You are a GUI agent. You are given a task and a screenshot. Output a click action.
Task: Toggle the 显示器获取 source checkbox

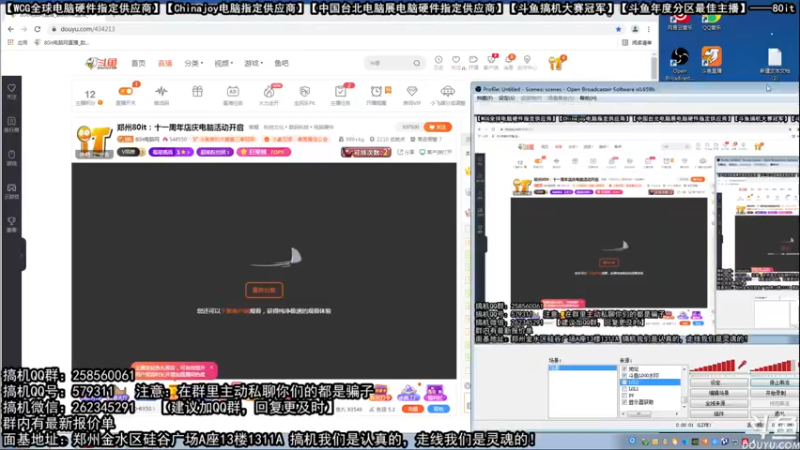coord(624,402)
